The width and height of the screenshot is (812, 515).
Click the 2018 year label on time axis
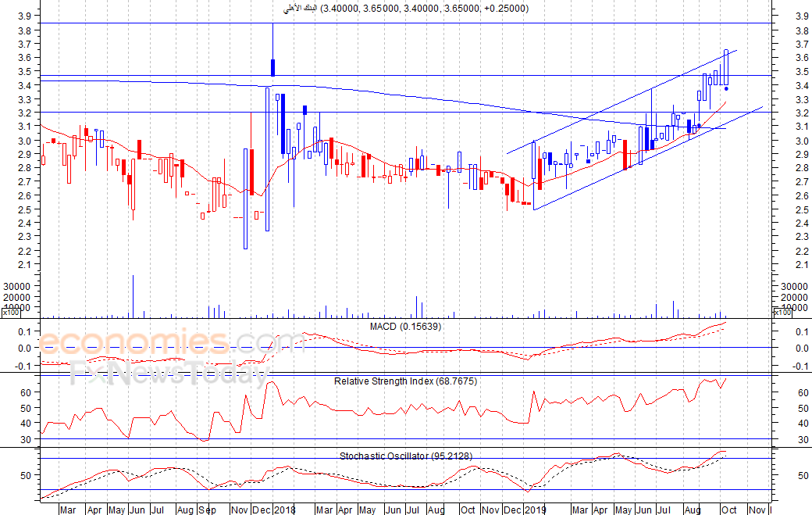pyautogui.click(x=284, y=510)
